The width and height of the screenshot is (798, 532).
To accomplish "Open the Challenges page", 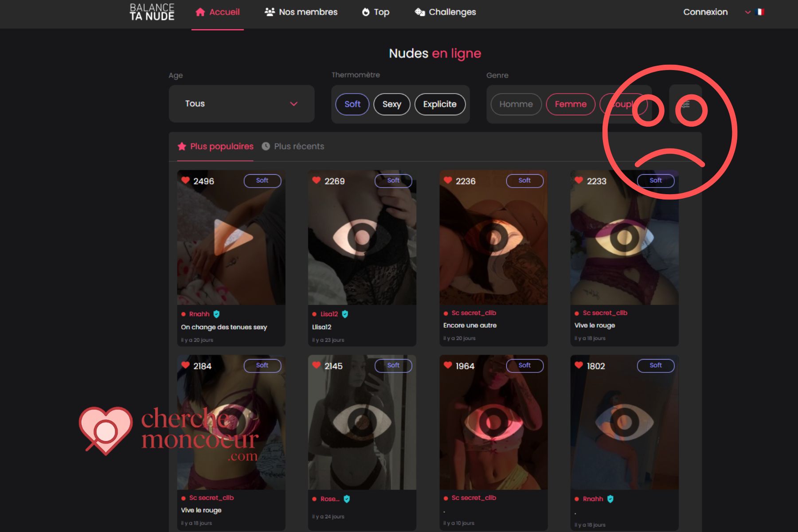I will (x=445, y=12).
